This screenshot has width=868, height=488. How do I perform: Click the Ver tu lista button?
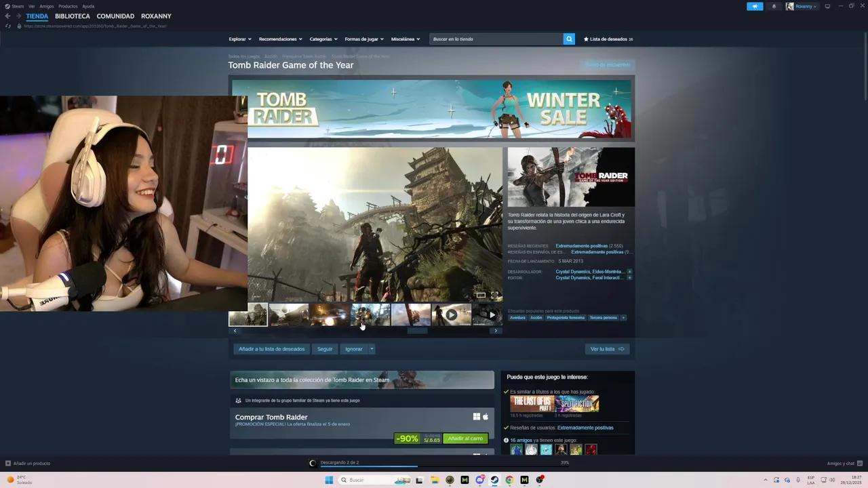[x=607, y=349]
